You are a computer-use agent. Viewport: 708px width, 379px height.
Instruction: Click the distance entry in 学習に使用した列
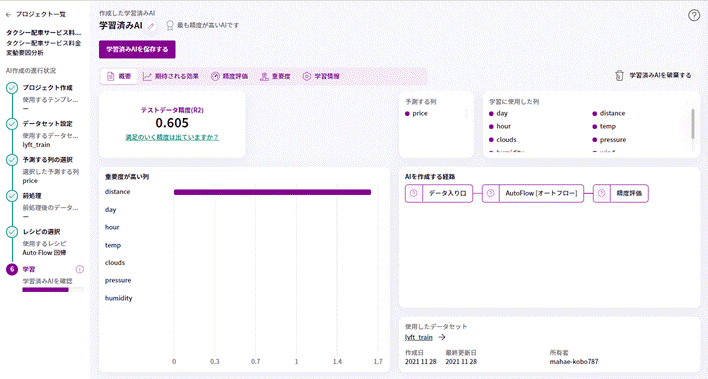point(609,113)
